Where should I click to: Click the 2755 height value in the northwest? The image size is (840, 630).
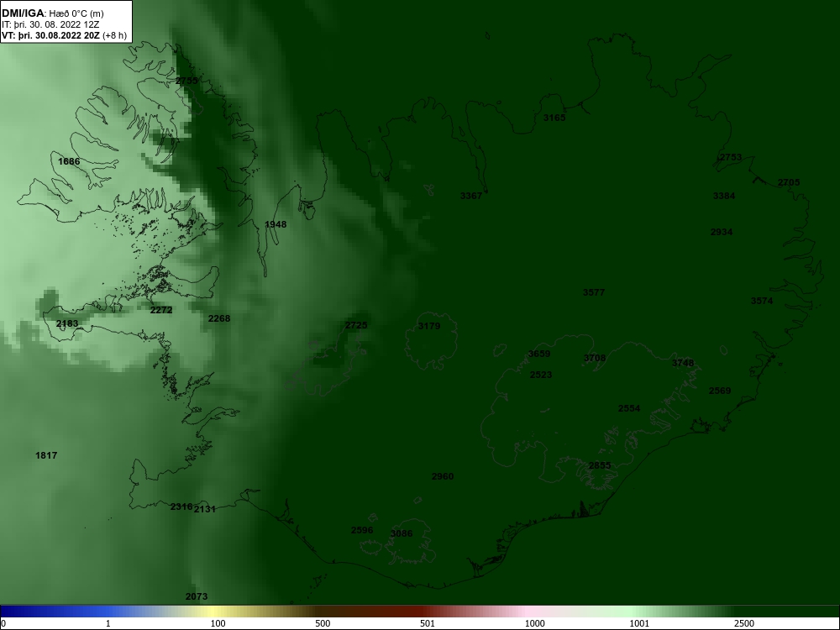[x=187, y=81]
